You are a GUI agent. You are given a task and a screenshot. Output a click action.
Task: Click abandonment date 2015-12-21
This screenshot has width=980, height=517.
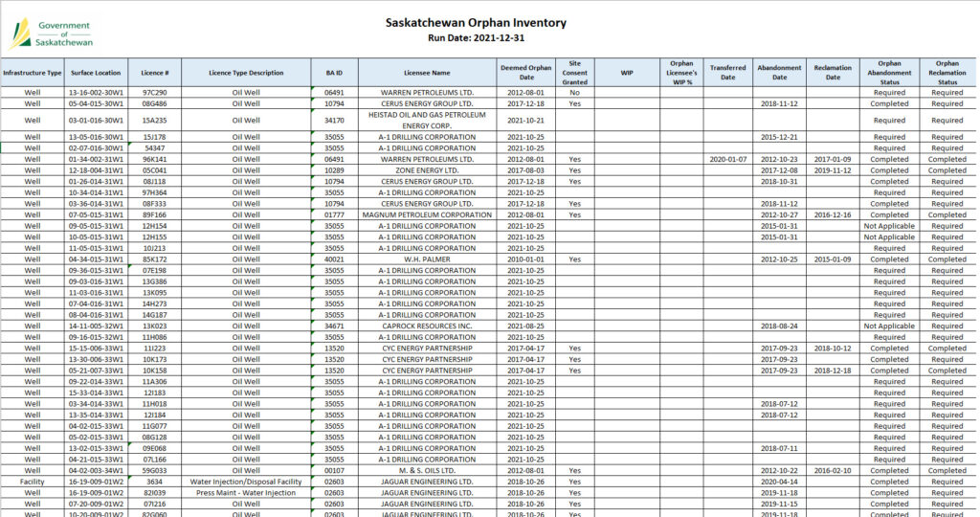(x=779, y=137)
